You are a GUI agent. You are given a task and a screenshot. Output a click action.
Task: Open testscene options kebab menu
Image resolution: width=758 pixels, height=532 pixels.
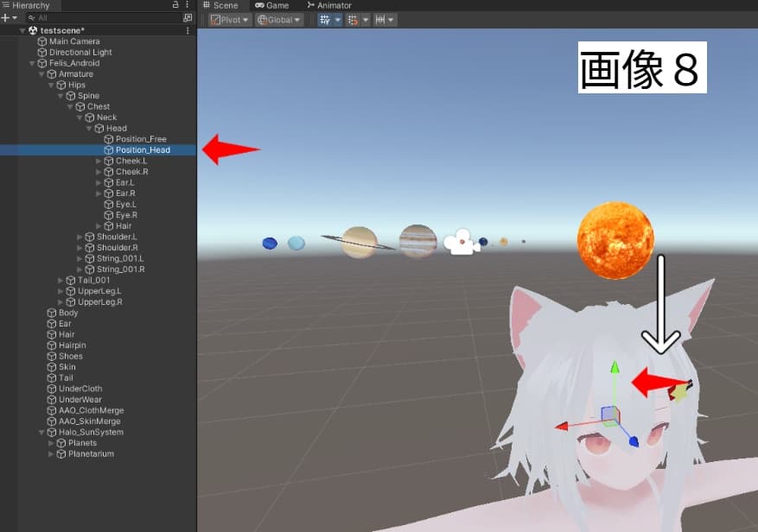coord(188,30)
